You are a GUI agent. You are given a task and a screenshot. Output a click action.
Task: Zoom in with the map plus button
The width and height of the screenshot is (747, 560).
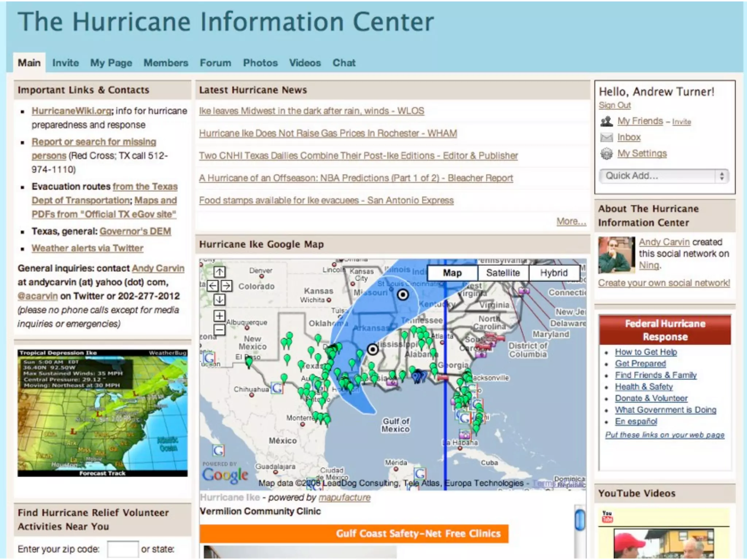click(x=219, y=316)
